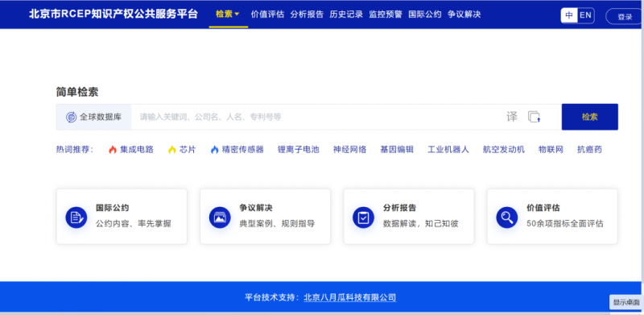Select hot keyword 工业机器人
Image resolution: width=644 pixels, height=315 pixels.
point(448,150)
